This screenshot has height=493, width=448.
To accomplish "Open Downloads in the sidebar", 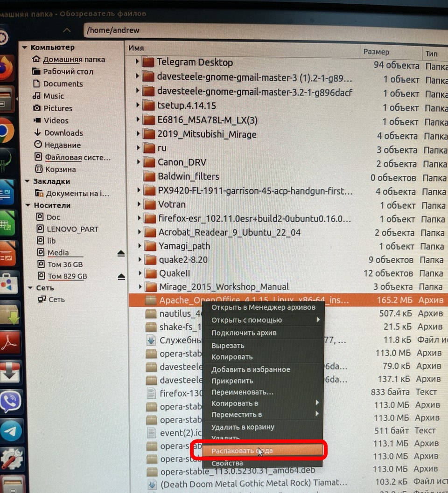I will (x=63, y=132).
